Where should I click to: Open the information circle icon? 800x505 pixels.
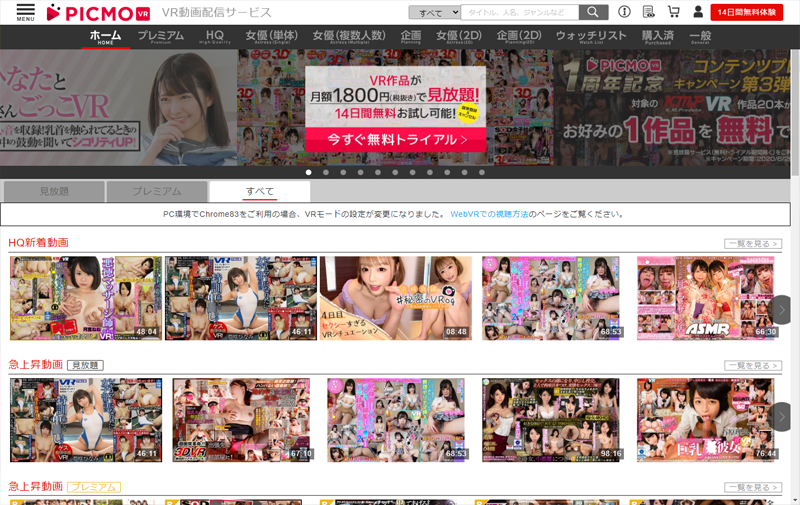625,12
